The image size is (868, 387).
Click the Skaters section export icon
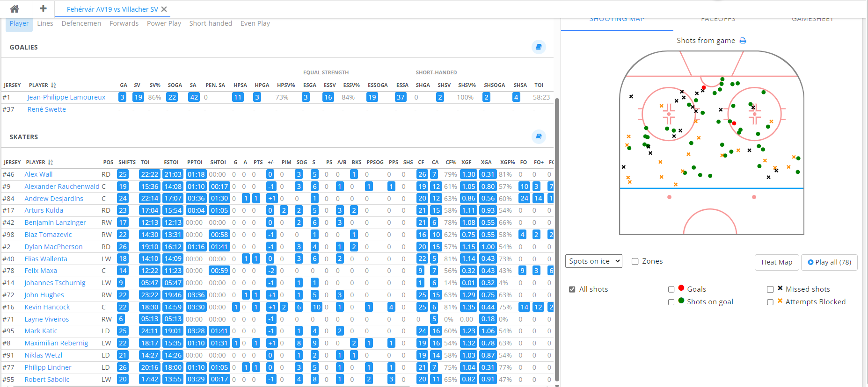click(539, 136)
